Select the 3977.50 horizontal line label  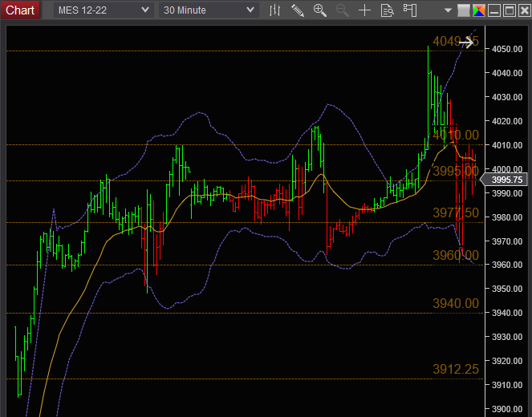pos(456,213)
